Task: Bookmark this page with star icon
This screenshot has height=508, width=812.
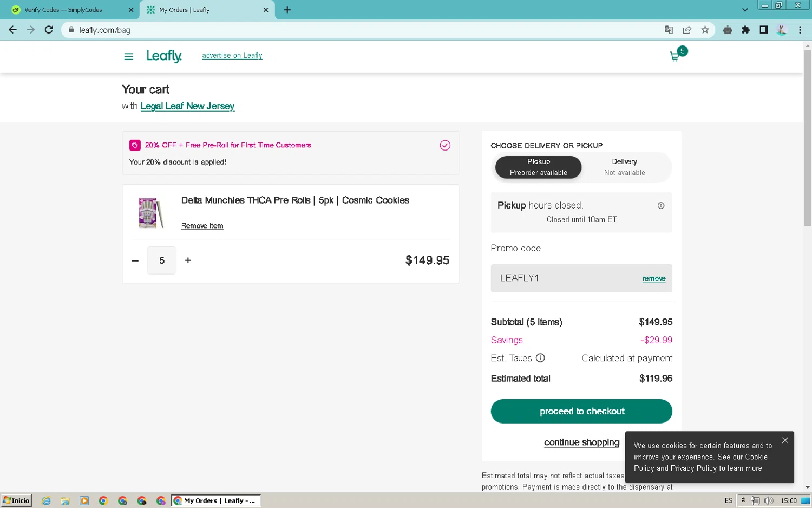Action: 705,30
